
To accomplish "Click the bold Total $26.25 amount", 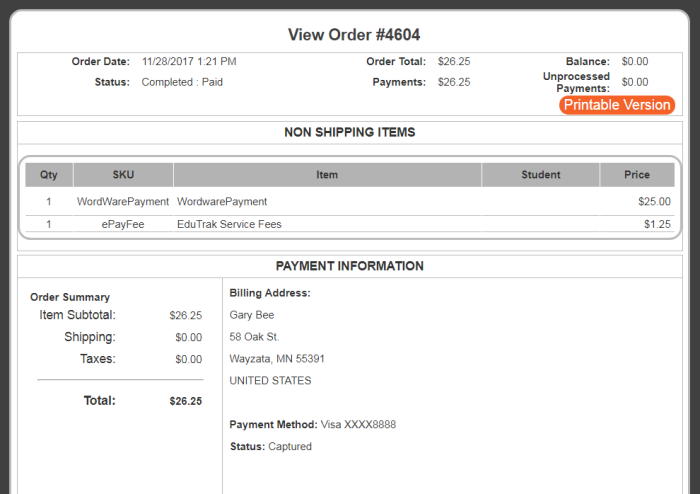I will pos(186,401).
